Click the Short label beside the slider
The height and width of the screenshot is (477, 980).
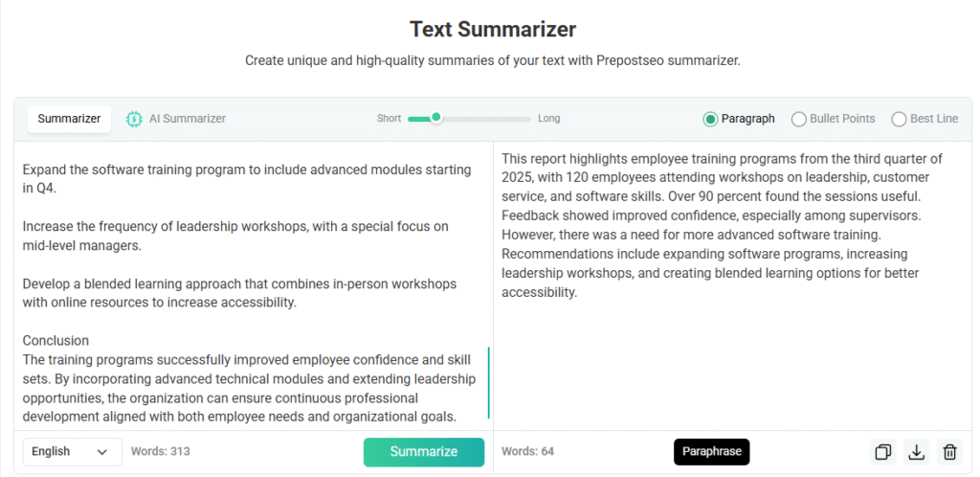pyautogui.click(x=389, y=119)
